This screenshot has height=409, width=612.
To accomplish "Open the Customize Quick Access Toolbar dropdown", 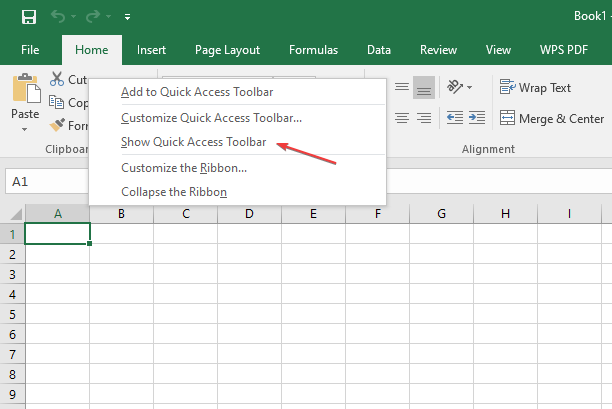I will (128, 17).
